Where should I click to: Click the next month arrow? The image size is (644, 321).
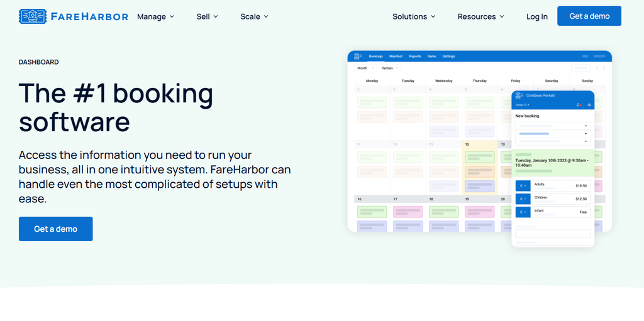[x=604, y=68]
